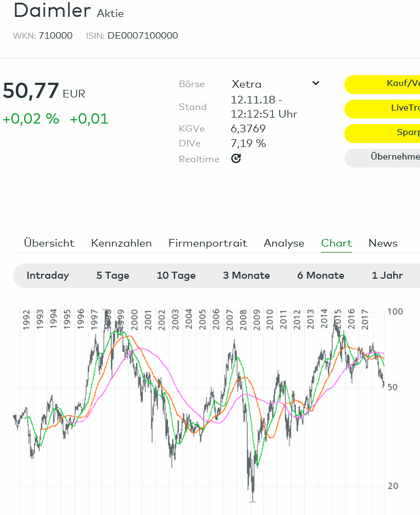Click the yellow Kauf/Verkauf button
Image resolution: width=420 pixels, height=515 pixels.
click(392, 84)
